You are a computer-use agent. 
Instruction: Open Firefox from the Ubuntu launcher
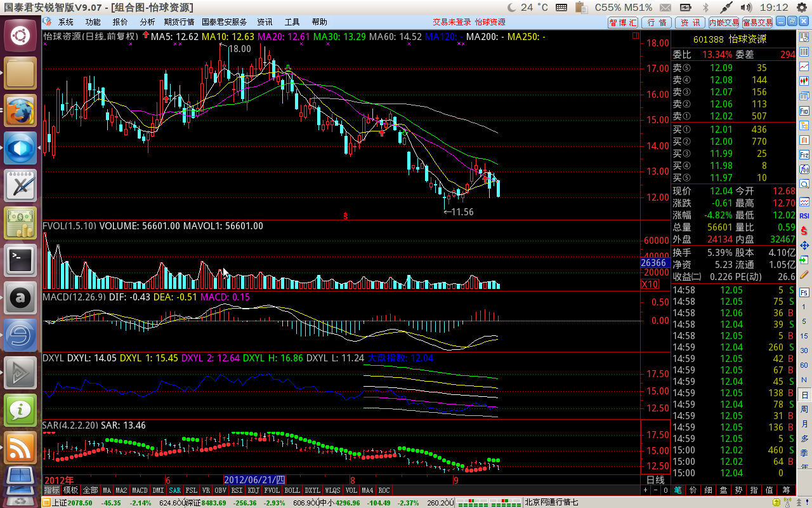click(x=21, y=111)
